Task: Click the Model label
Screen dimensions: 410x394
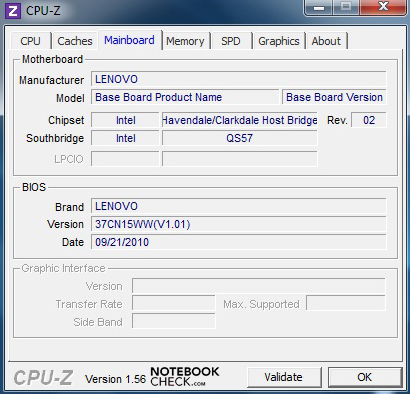Action: [x=70, y=98]
